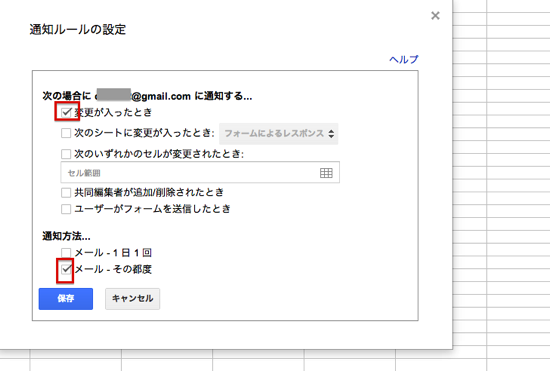Screen dimensions: 550x371
Task: Toggle メール - その都度 checkbox
Action: (66, 269)
